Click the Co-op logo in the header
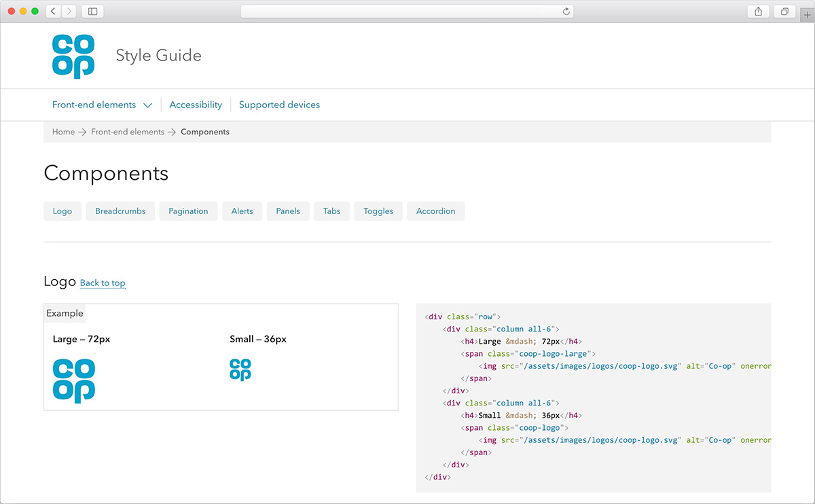 coord(73,56)
